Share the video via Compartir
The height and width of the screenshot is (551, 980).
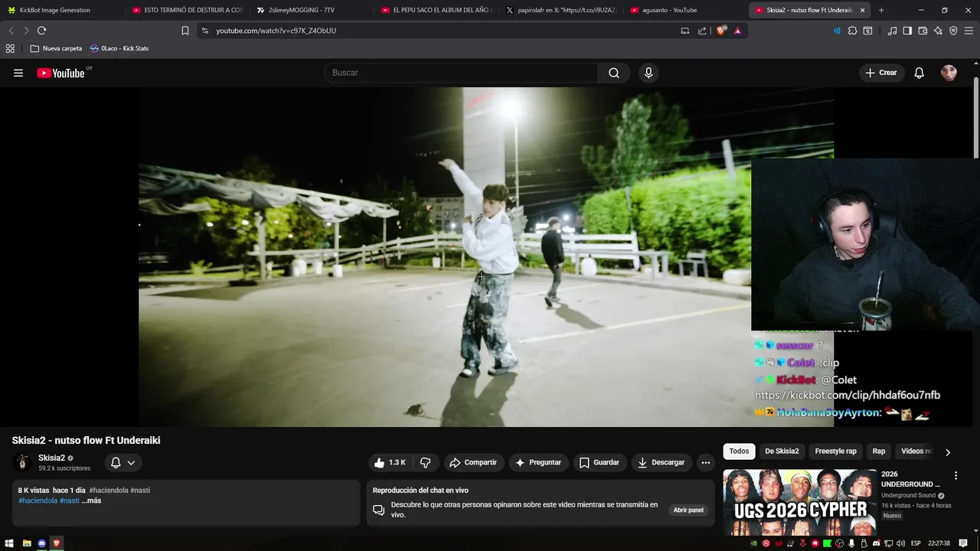[x=473, y=462]
